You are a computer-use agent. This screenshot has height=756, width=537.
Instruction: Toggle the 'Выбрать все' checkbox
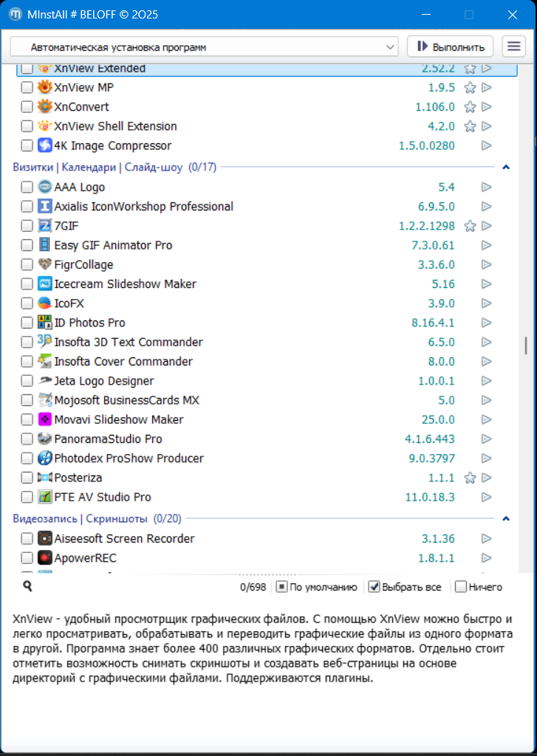(x=374, y=587)
